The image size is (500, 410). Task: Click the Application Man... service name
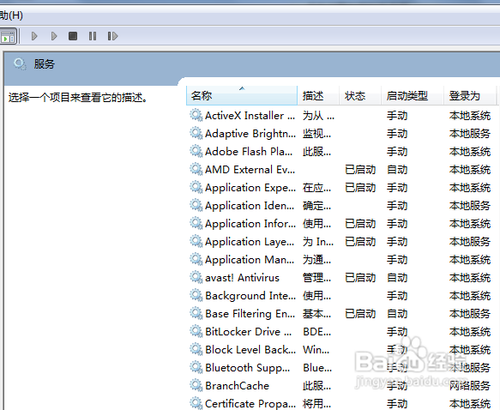pyautogui.click(x=250, y=260)
